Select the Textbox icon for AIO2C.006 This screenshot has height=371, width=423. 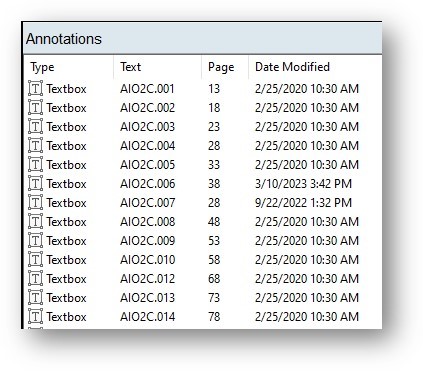35,184
